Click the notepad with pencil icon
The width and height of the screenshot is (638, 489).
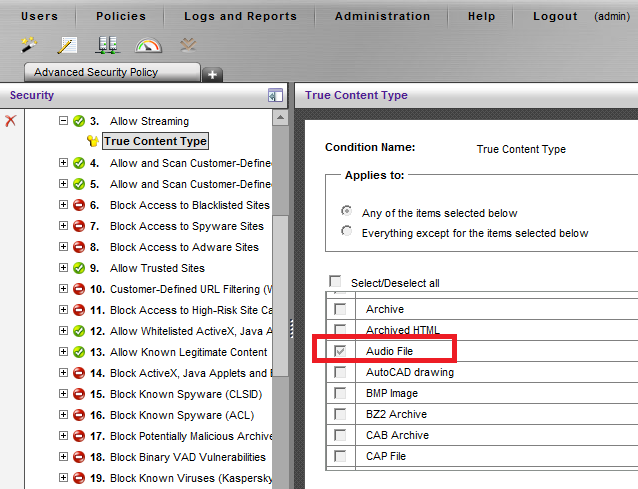point(67,45)
